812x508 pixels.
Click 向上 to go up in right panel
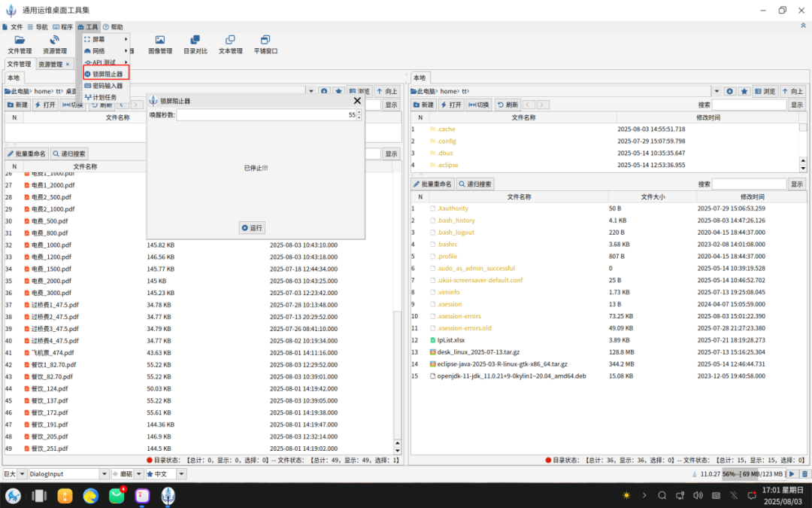click(792, 91)
